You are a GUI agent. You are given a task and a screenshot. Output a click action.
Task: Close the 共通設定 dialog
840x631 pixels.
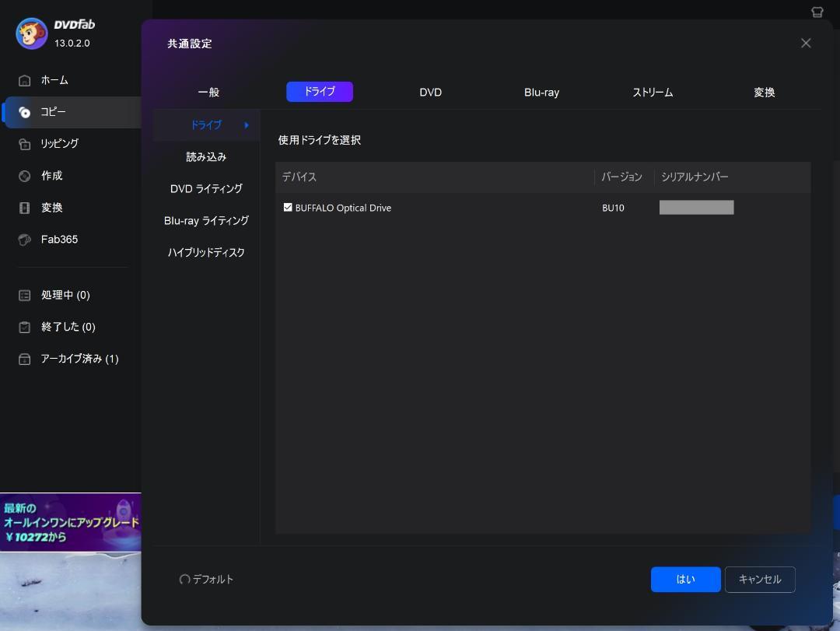pyautogui.click(x=806, y=44)
